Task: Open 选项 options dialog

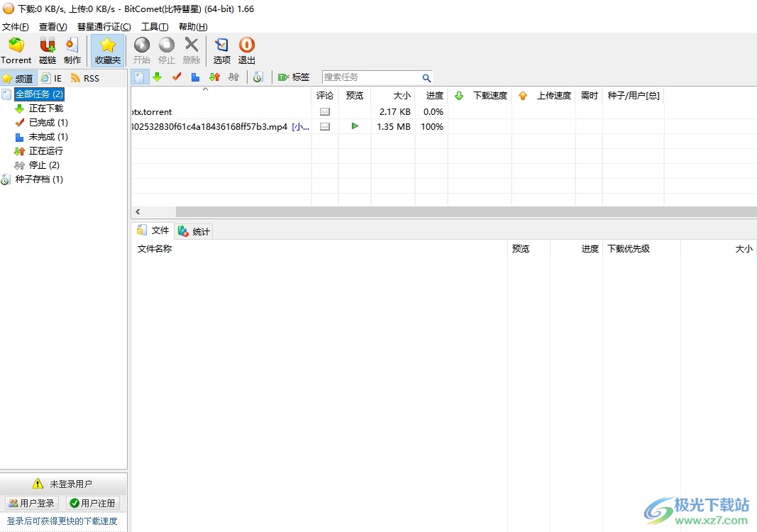Action: pyautogui.click(x=221, y=50)
